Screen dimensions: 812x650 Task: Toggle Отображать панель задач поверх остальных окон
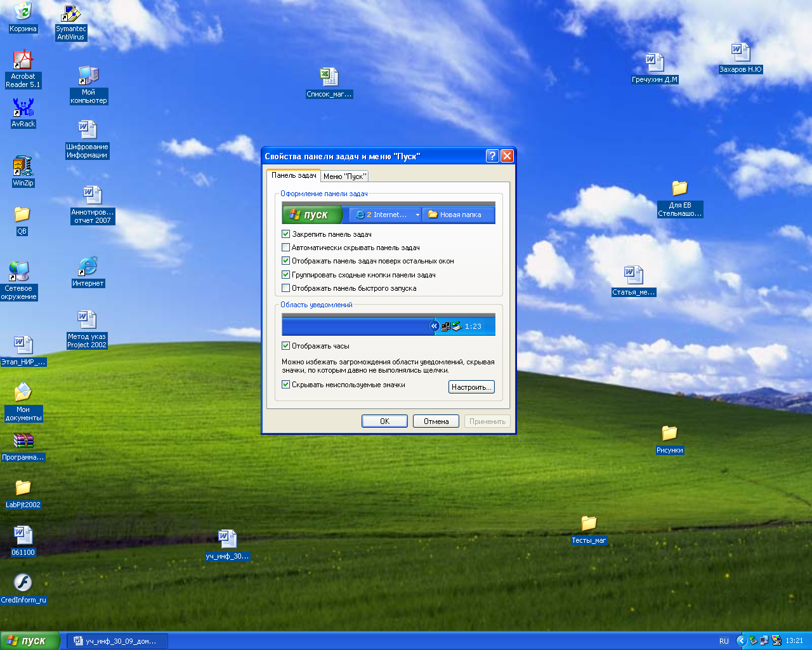285,261
